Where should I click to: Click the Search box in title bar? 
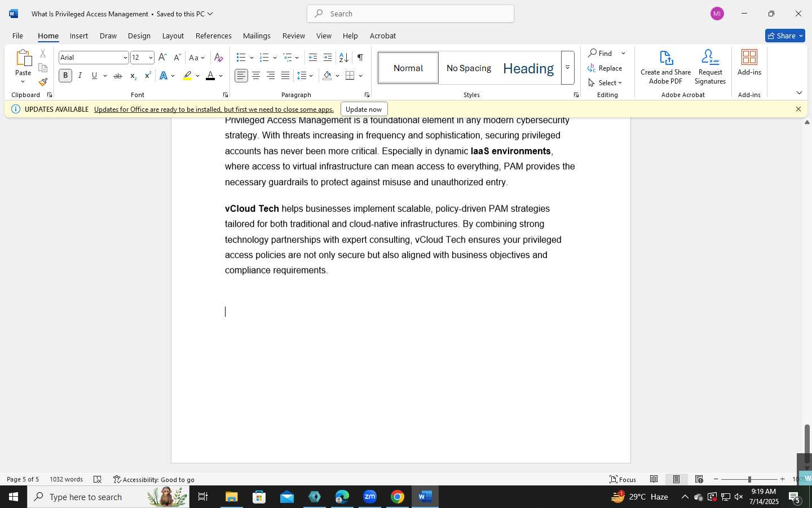tap(411, 14)
